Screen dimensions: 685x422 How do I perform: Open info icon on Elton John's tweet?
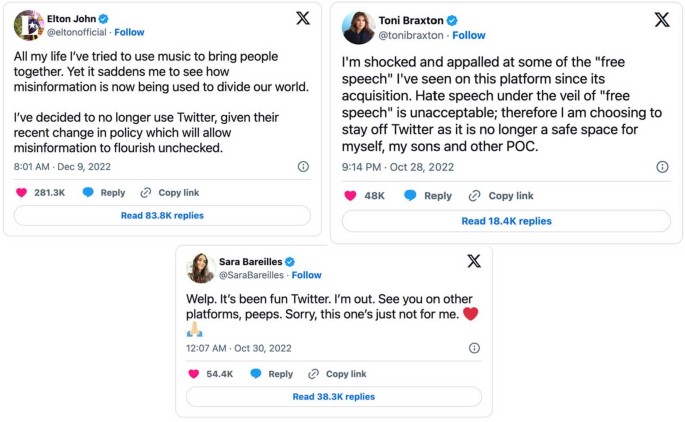point(303,167)
